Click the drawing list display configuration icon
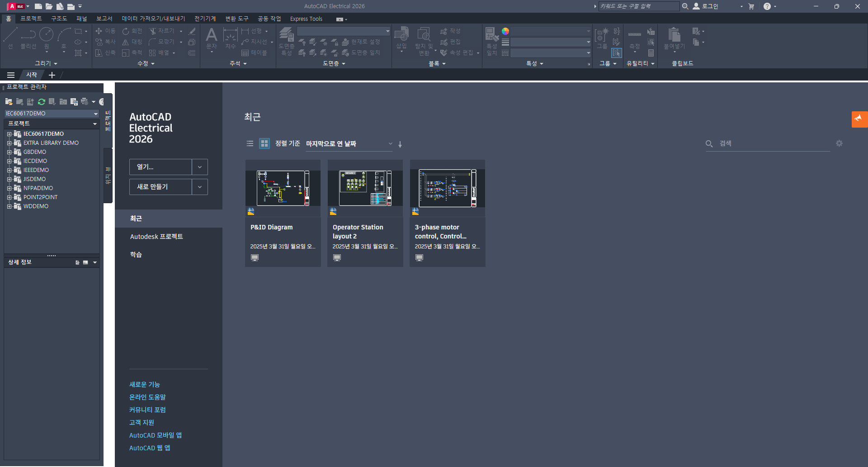This screenshot has height=467, width=868. tap(74, 102)
